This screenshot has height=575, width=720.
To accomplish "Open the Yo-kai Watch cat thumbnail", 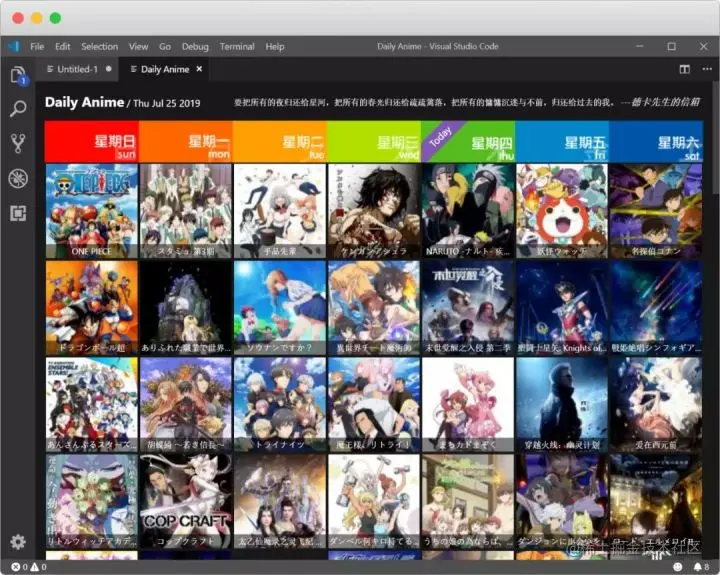I will (x=562, y=211).
